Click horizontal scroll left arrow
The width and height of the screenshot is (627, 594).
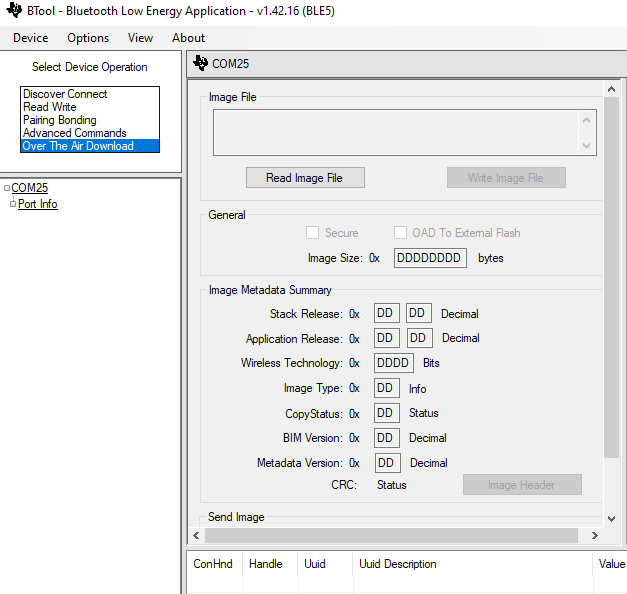(196, 535)
